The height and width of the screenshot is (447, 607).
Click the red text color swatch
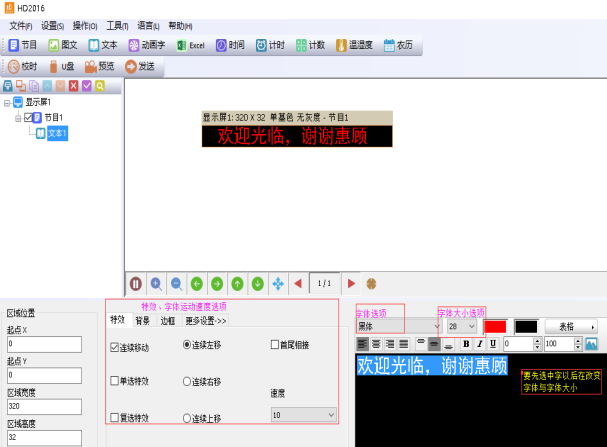tap(495, 326)
